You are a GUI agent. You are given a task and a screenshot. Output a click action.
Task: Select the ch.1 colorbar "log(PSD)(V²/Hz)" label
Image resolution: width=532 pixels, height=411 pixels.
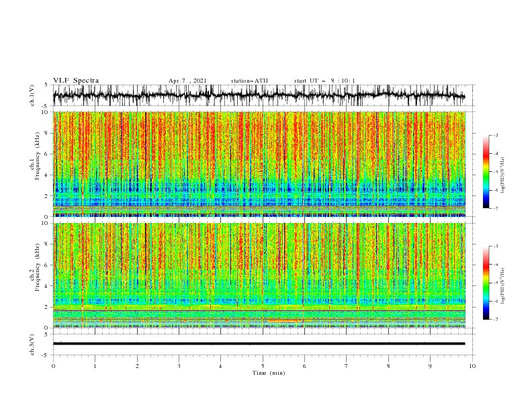tap(502, 175)
